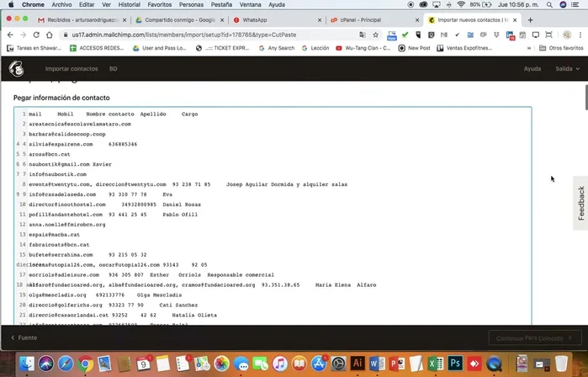Open Microsoft Word in the dock
588x377 pixels.
point(377,364)
